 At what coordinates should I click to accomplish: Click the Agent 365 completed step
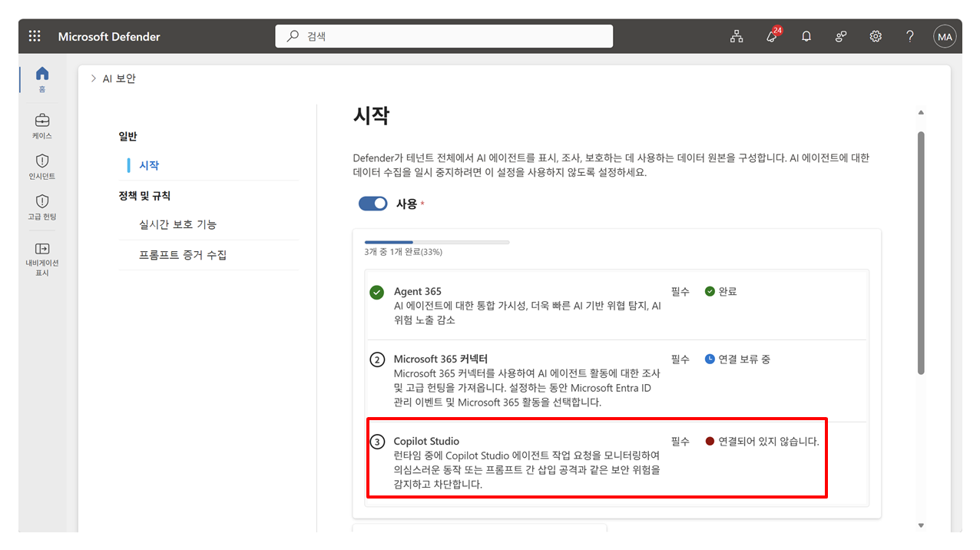tap(617, 305)
